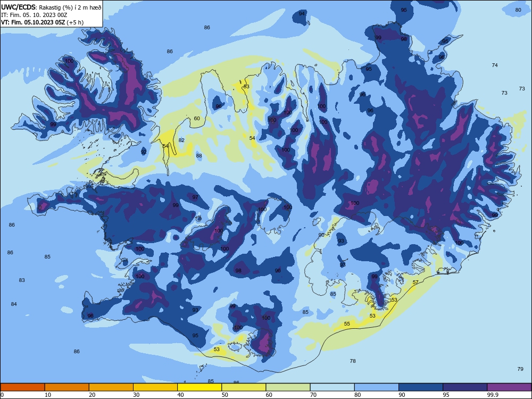The height and width of the screenshot is (399, 532).
Task: Click the '90' value beside the central glacier outline
Action: click(x=321, y=235)
